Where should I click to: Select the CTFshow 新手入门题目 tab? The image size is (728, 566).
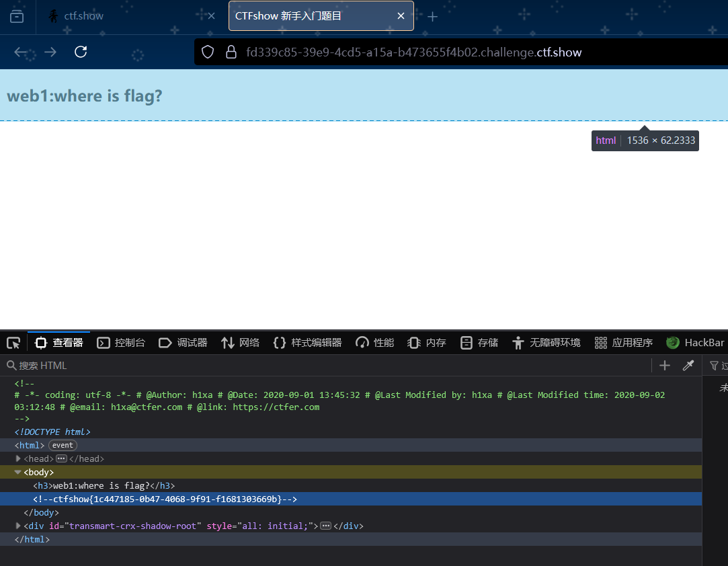tap(321, 16)
